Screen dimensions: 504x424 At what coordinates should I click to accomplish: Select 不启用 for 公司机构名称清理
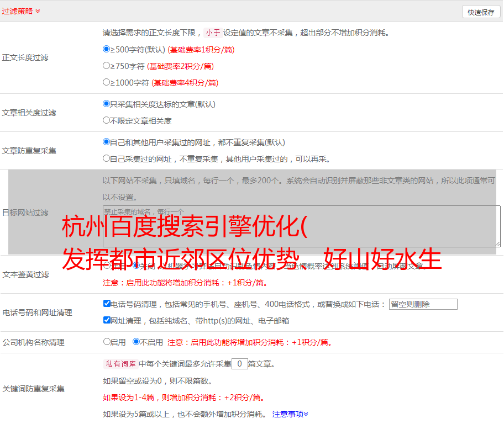point(136,342)
